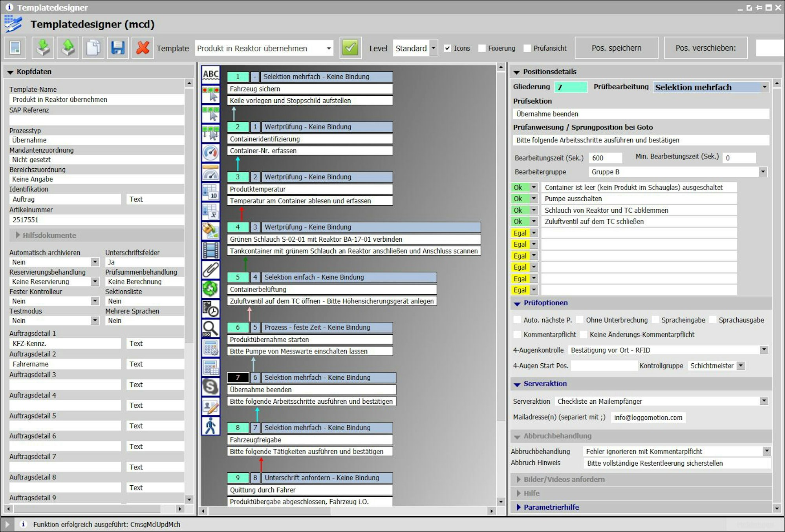Screen dimensions: 785x532
Task: Open the Bearbeitergruppe Gruppe B dropdown
Action: [762, 172]
